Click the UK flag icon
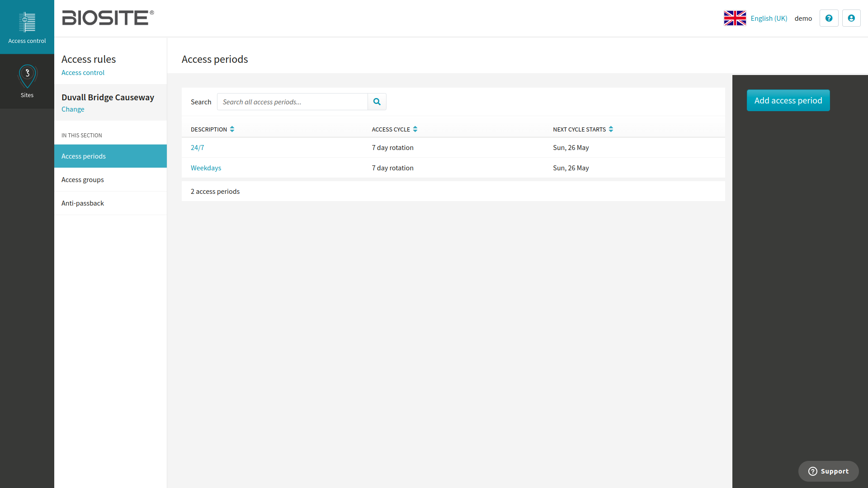Viewport: 868px width, 488px height. point(735,18)
